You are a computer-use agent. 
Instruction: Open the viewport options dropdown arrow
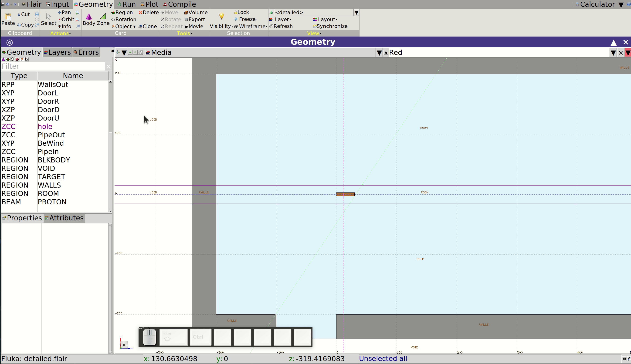point(124,53)
